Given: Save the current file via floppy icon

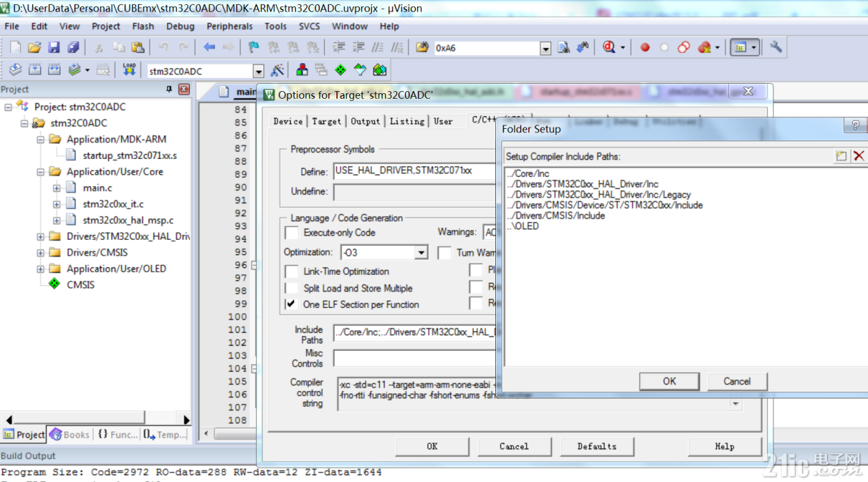Looking at the screenshot, I should click(53, 47).
